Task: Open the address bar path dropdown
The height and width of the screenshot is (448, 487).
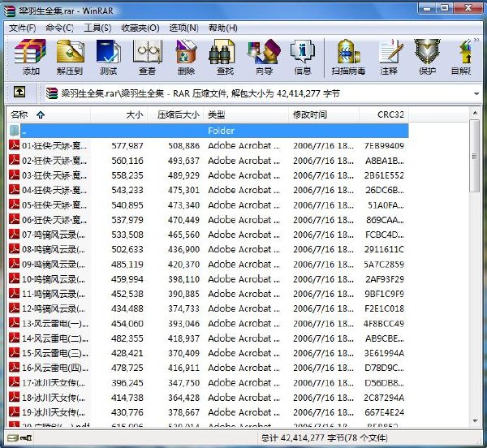Action: click(x=476, y=93)
